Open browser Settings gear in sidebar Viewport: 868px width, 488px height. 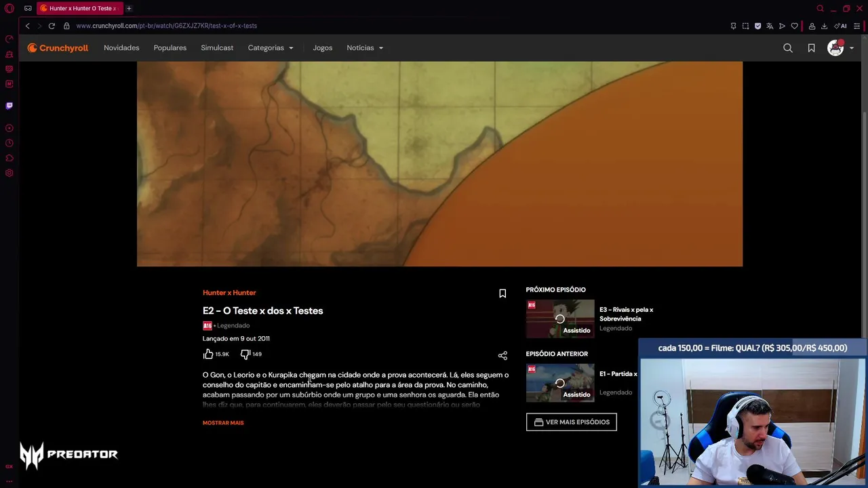[9, 173]
